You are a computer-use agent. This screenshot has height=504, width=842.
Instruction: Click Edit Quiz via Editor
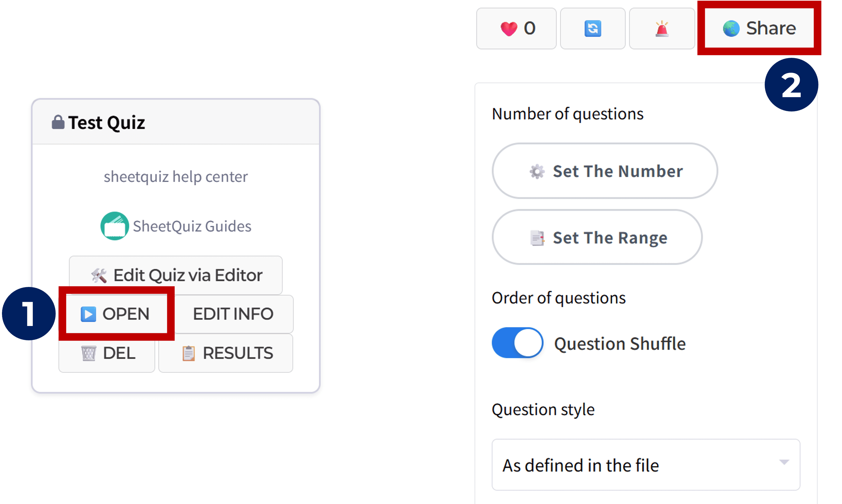point(176,275)
